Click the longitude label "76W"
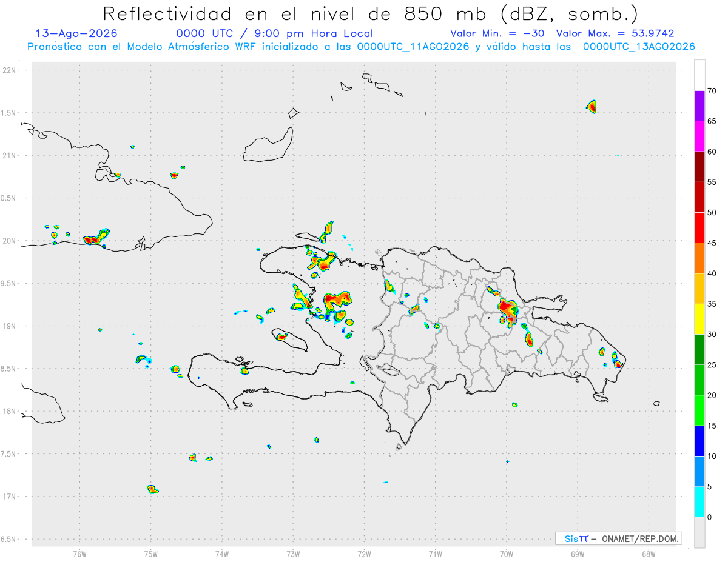The width and height of the screenshot is (728, 562). point(79,554)
